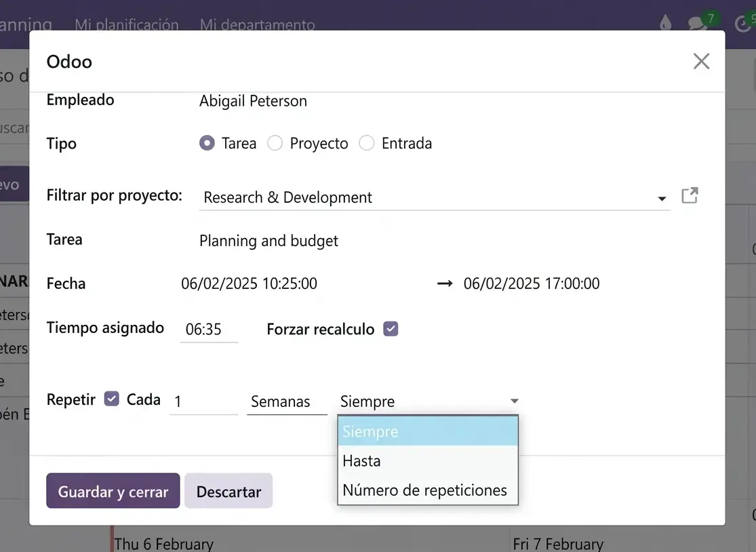Screen dimensions: 756x552
Task: Choose the Proyecto radio option
Action: click(275, 144)
